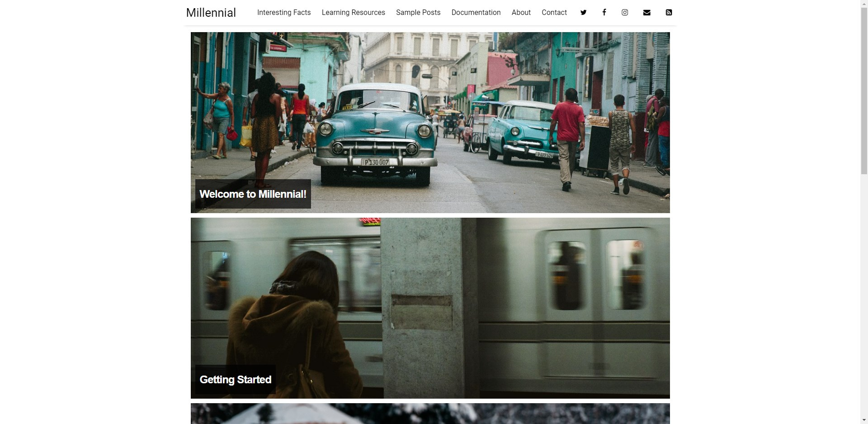
Task: Click the scrollbar down arrow
Action: 864,420
